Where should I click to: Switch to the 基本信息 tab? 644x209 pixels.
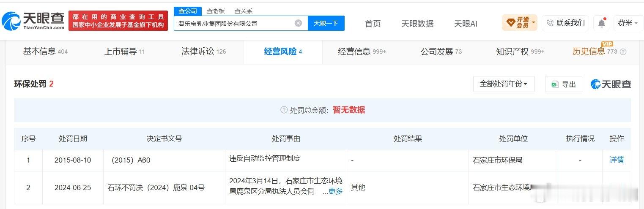click(x=45, y=52)
